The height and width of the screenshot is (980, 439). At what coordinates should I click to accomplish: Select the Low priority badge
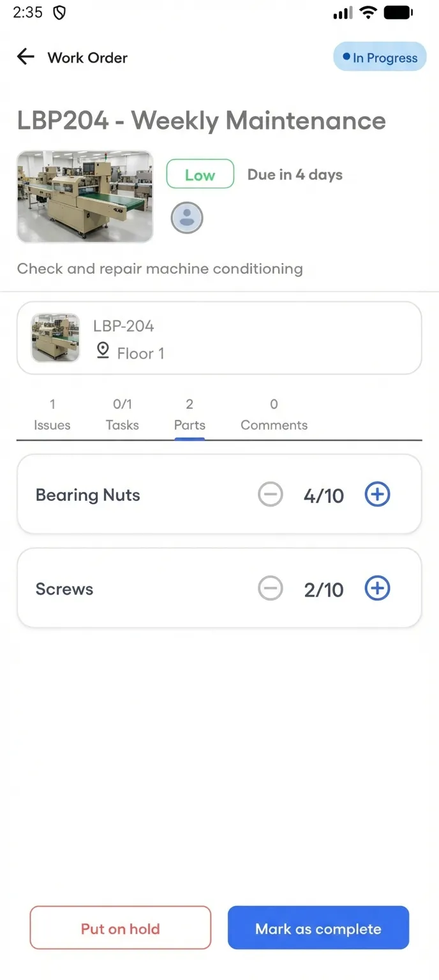(x=200, y=174)
